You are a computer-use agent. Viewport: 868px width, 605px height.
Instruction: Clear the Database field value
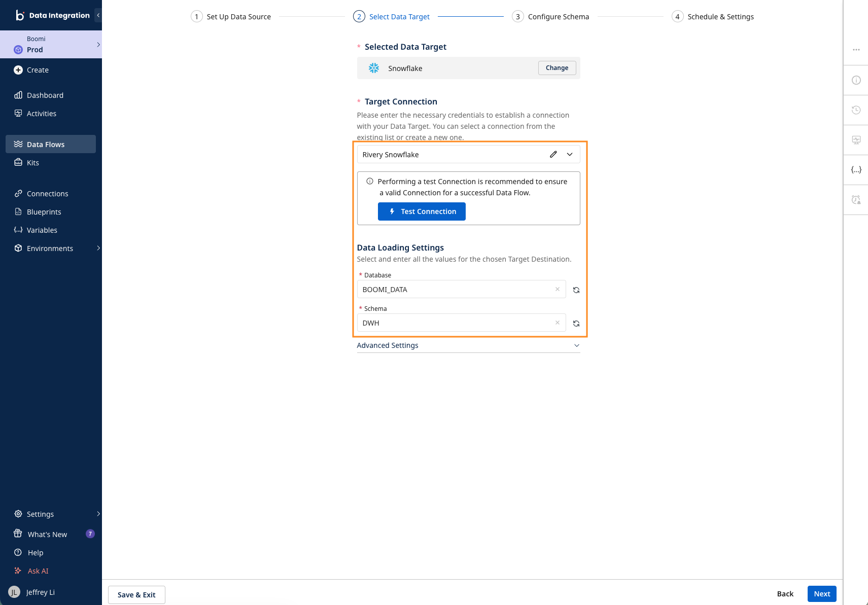558,289
